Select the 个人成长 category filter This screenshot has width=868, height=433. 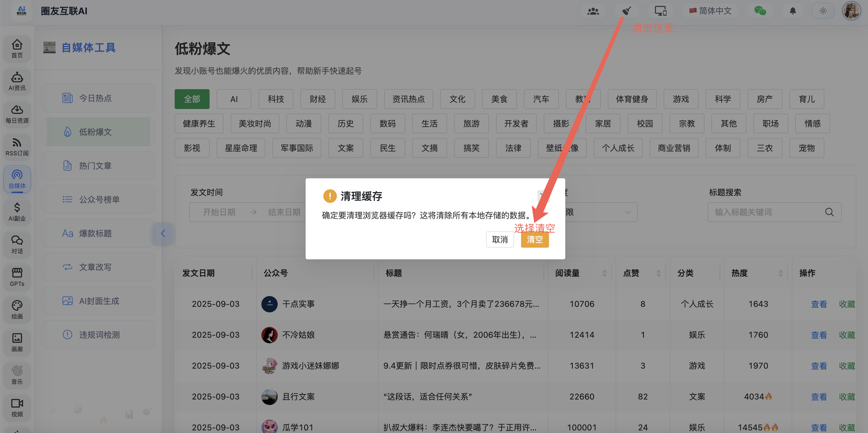[x=618, y=148]
